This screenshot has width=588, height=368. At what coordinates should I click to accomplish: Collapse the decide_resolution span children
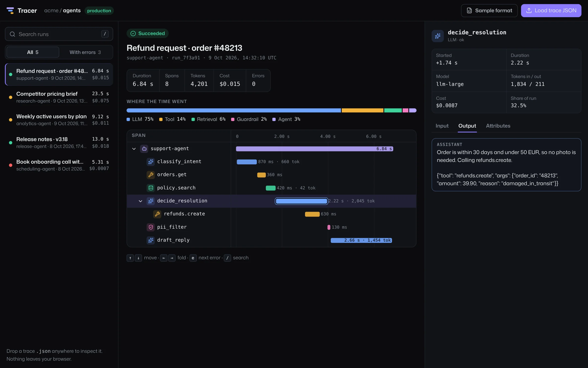tap(140, 201)
